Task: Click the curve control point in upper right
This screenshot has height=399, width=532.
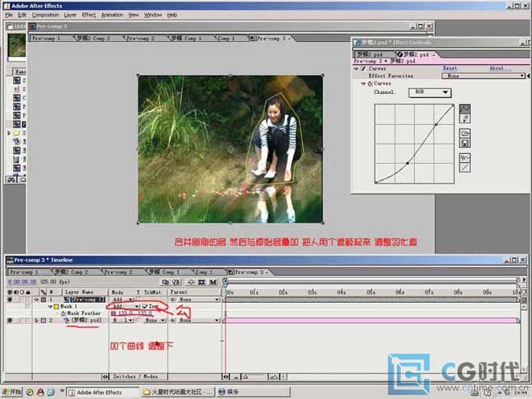Action: tap(436, 125)
